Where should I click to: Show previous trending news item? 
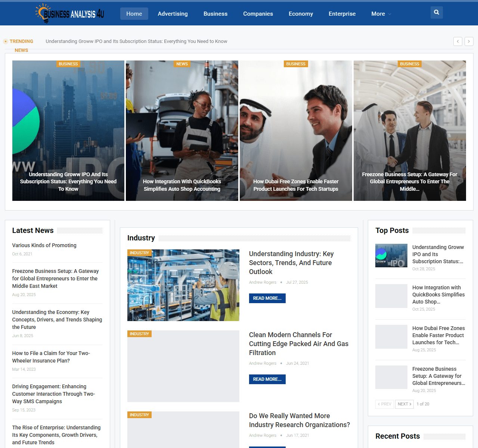point(457,41)
